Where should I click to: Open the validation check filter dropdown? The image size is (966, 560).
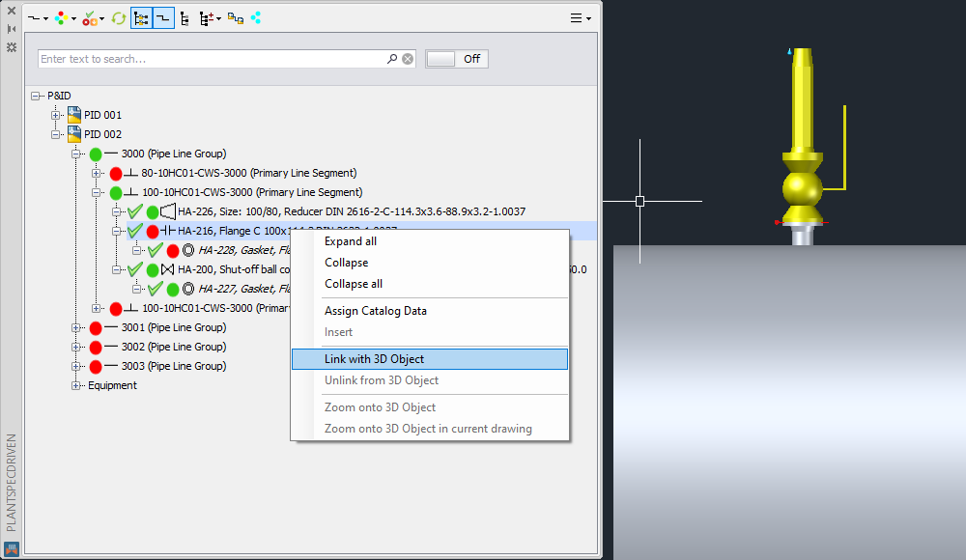(x=93, y=18)
